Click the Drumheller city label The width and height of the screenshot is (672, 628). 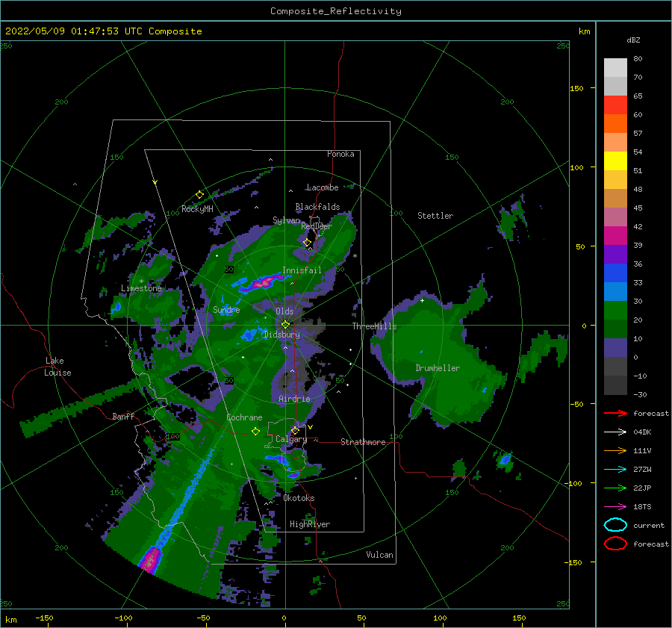click(x=438, y=368)
